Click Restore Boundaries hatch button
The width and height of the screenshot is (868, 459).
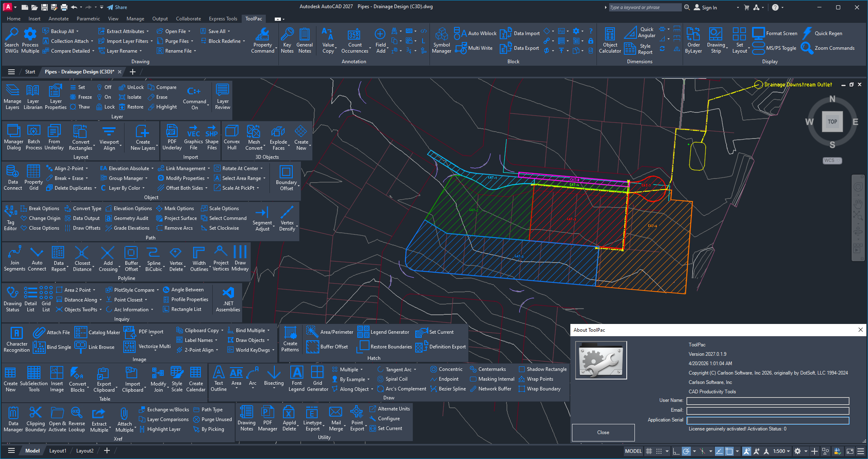[x=385, y=347]
